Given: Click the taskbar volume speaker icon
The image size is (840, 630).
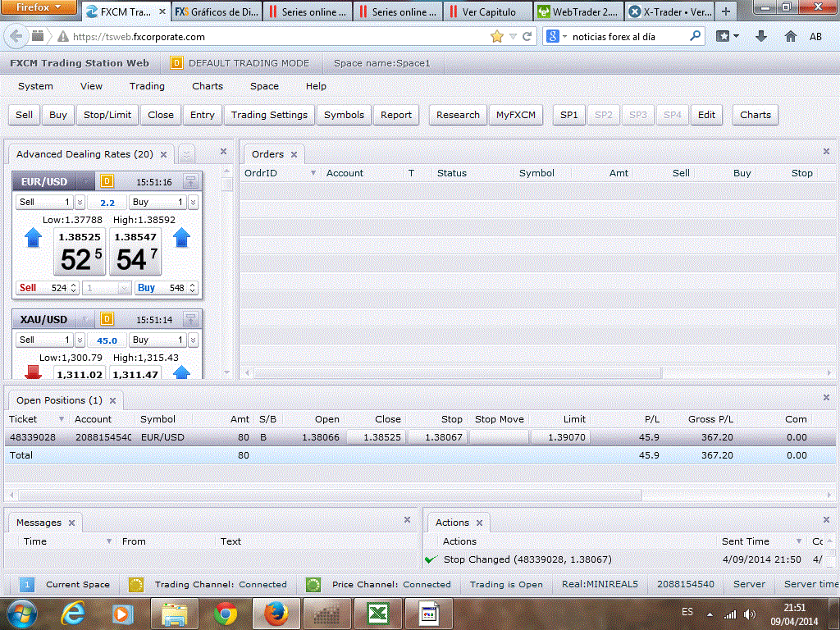Looking at the screenshot, I should (750, 614).
